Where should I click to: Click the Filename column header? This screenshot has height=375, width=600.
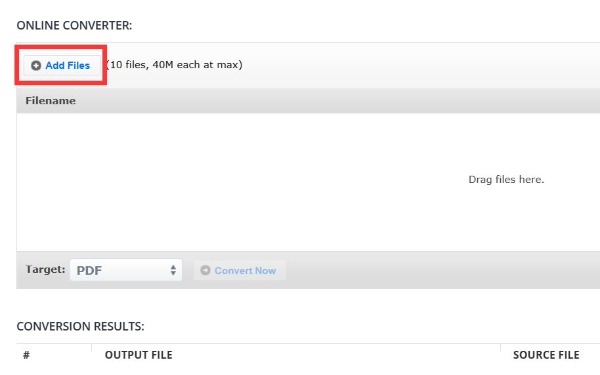(x=51, y=101)
